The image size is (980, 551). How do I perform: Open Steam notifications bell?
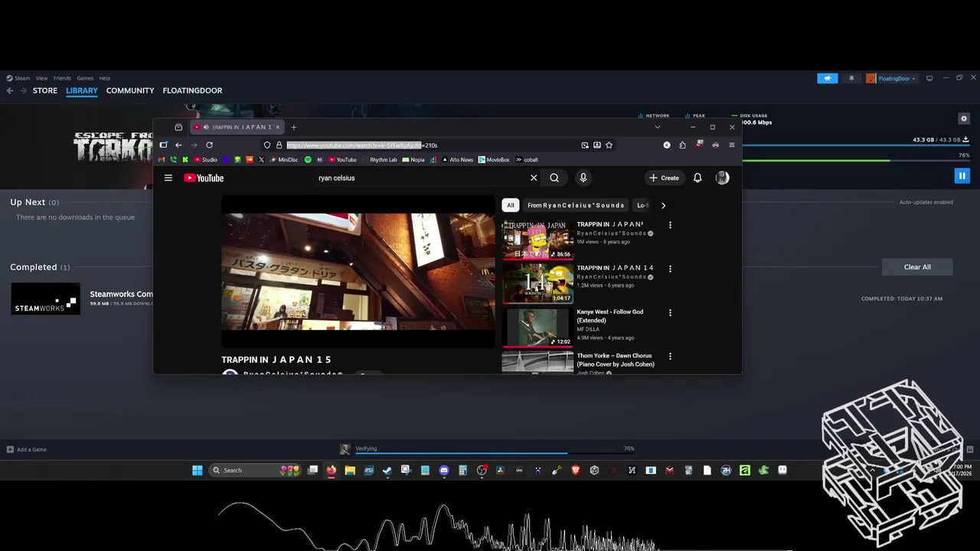pos(851,78)
